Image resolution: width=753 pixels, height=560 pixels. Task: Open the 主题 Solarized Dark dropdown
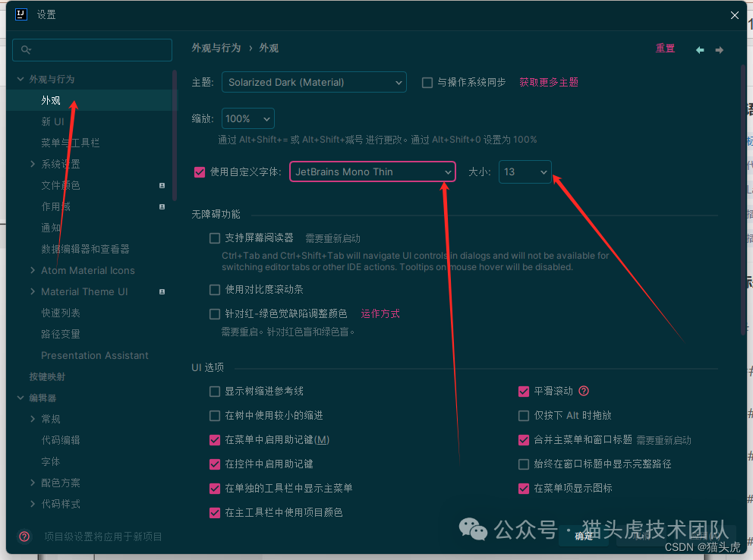point(314,82)
